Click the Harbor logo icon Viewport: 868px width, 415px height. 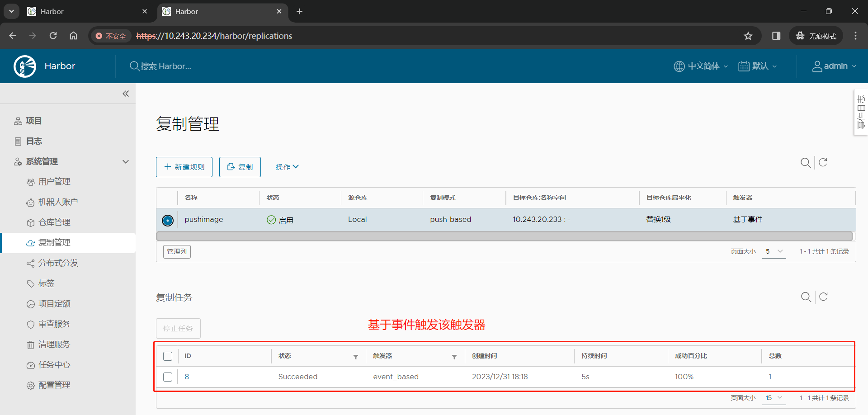point(25,66)
